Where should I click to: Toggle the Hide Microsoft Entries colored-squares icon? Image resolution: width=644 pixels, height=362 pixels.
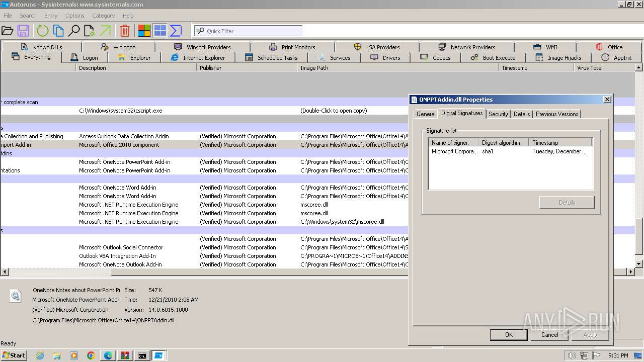click(x=144, y=31)
